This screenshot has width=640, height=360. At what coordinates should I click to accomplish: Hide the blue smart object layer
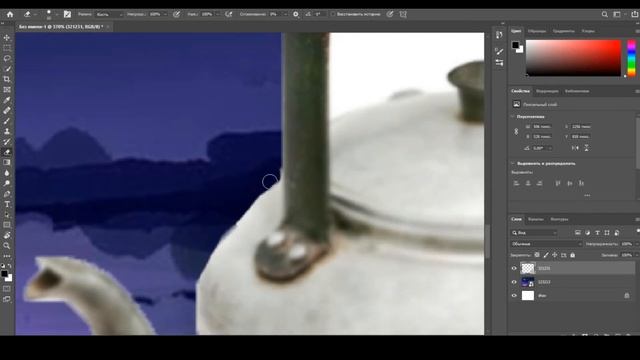(x=514, y=282)
